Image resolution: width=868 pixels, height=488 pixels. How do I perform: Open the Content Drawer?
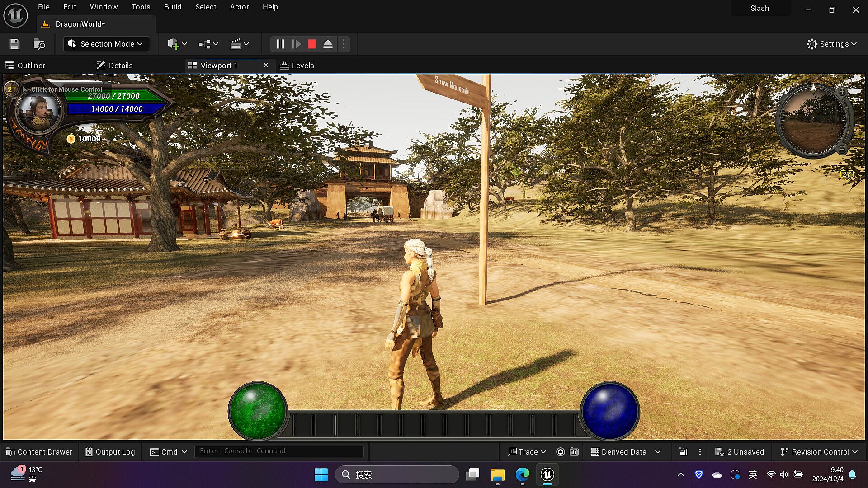click(x=39, y=452)
